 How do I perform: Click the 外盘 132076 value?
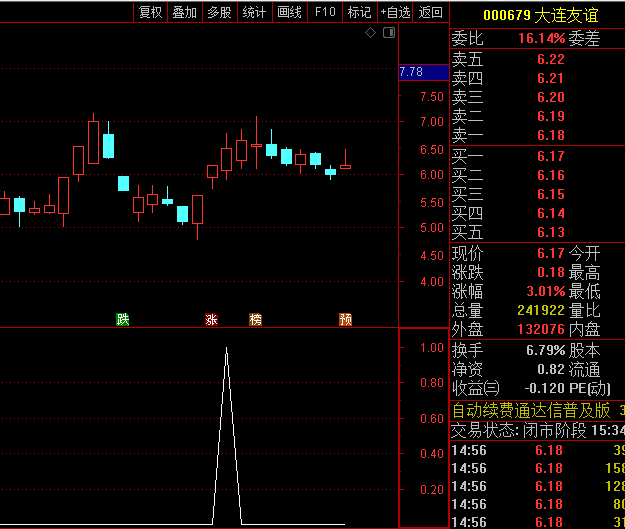coord(541,329)
